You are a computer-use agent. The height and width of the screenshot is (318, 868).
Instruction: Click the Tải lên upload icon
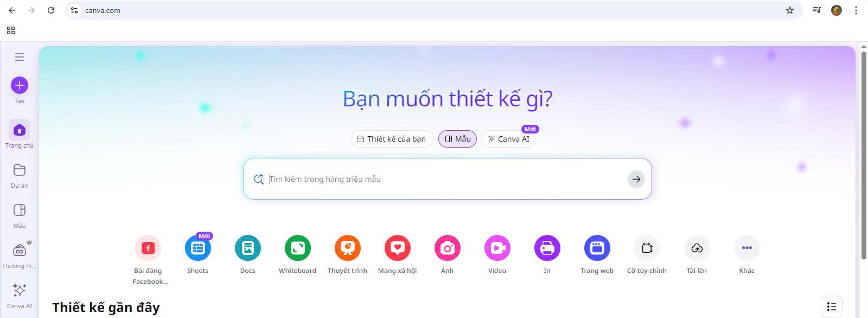697,248
